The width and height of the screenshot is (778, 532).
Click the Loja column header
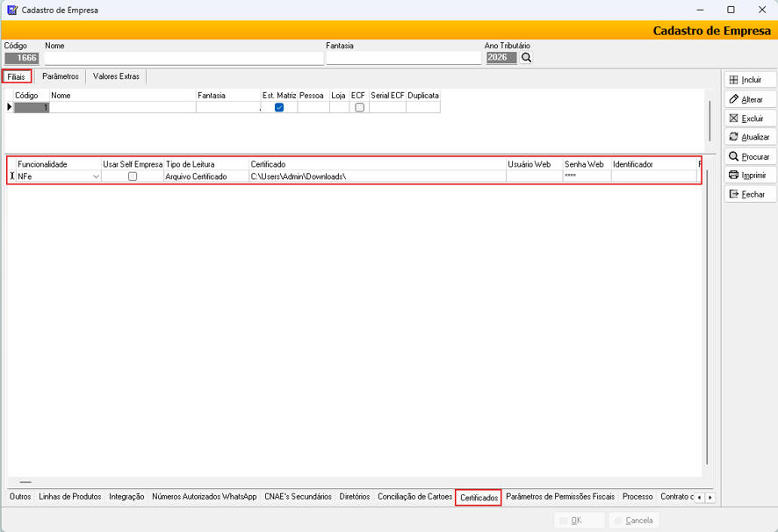(339, 96)
